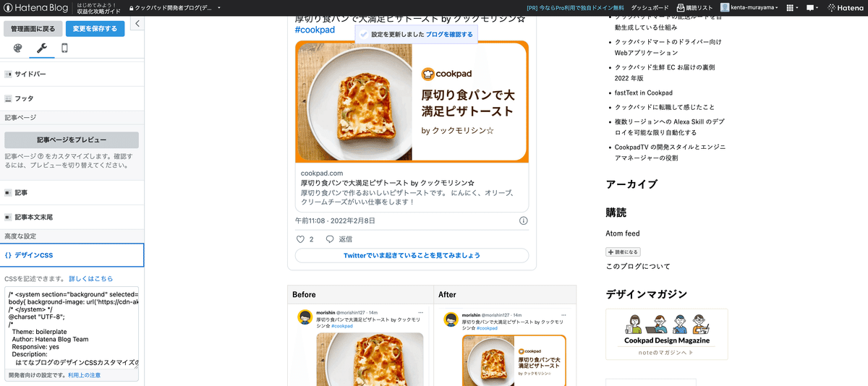The height and width of the screenshot is (386, 868).
Task: Click 記事ページをプレビュー button
Action: [x=72, y=140]
